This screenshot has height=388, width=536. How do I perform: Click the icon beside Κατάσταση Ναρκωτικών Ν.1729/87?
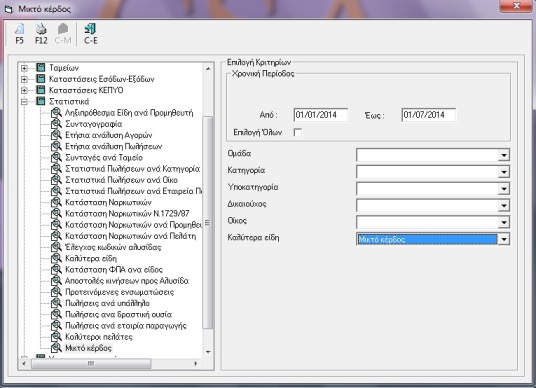click(56, 214)
